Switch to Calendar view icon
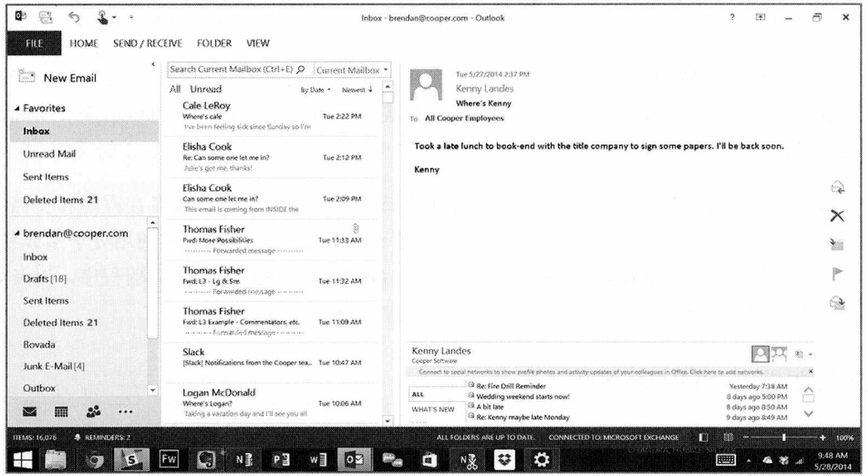Image resolution: width=868 pixels, height=476 pixels. 61,413
